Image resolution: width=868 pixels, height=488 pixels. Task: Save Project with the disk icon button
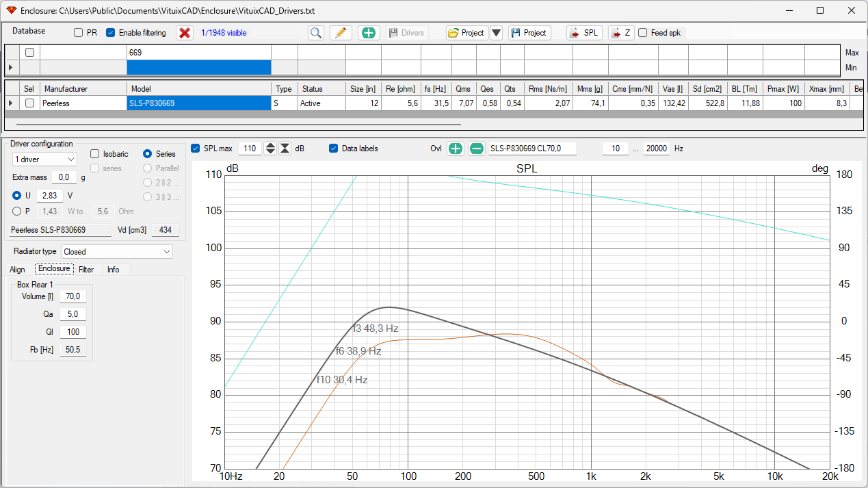[x=529, y=33]
